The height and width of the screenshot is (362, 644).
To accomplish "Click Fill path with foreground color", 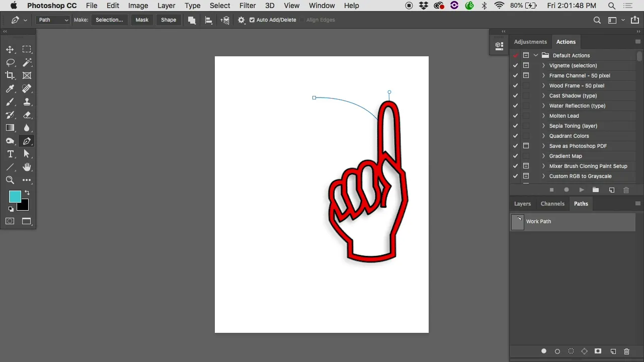I will [x=544, y=351].
